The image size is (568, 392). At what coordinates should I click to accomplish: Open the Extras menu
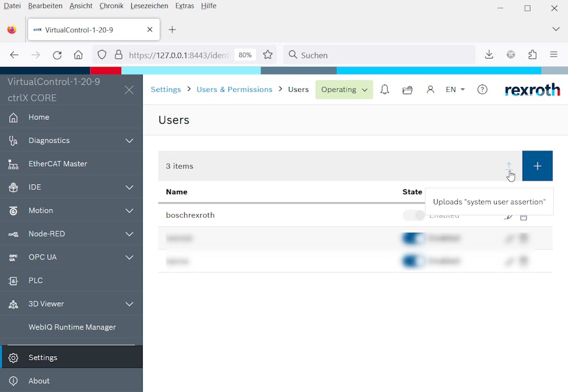(184, 6)
